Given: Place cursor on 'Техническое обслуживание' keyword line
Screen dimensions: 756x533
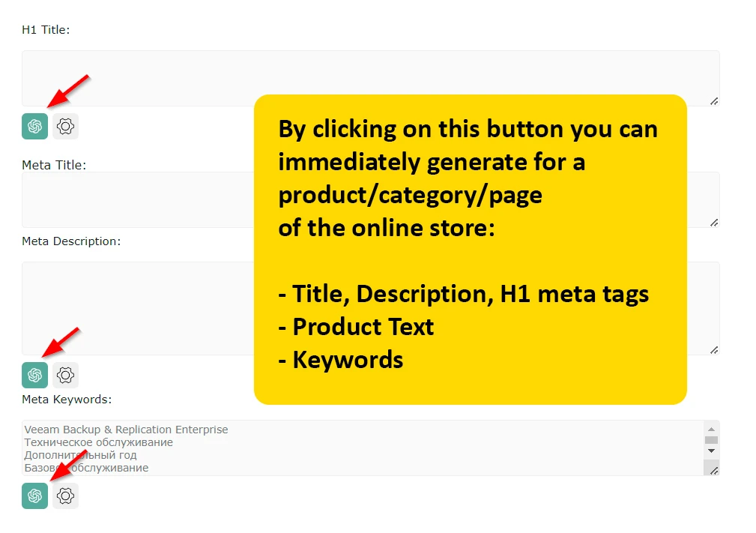Looking at the screenshot, I should (x=98, y=443).
